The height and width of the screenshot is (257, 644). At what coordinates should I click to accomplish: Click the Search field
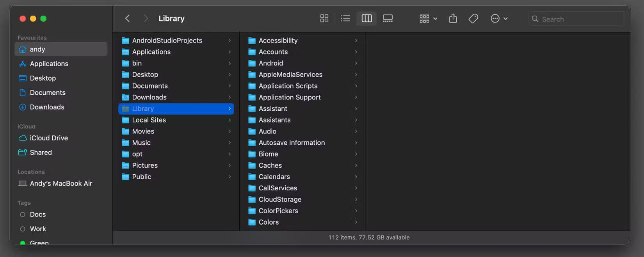click(x=576, y=19)
